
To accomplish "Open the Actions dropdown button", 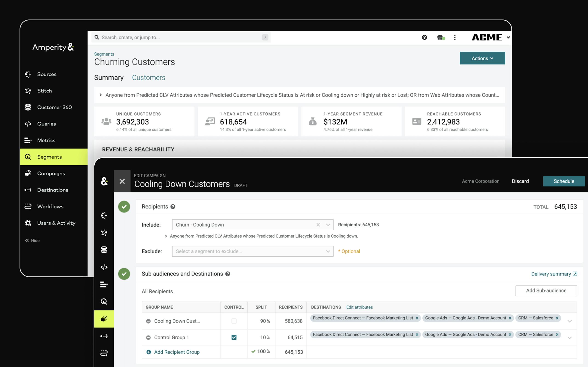I will tap(482, 58).
